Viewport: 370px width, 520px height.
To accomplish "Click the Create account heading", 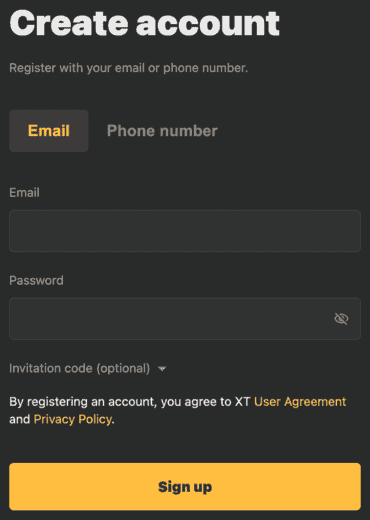I will coord(145,23).
